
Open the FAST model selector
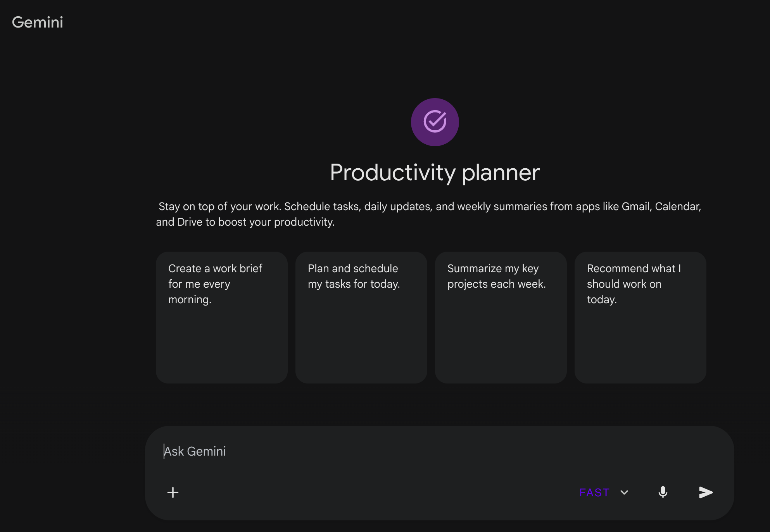point(594,492)
